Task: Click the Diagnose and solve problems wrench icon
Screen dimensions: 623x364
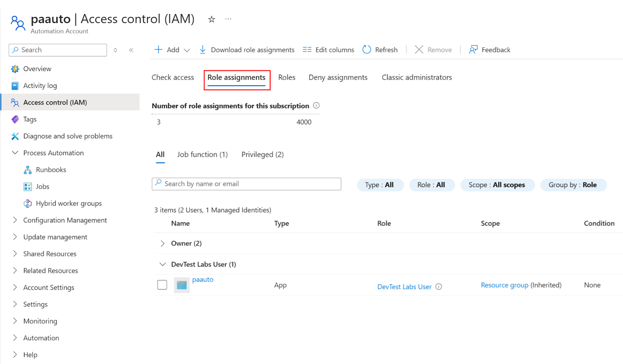Action: pyautogui.click(x=15, y=136)
